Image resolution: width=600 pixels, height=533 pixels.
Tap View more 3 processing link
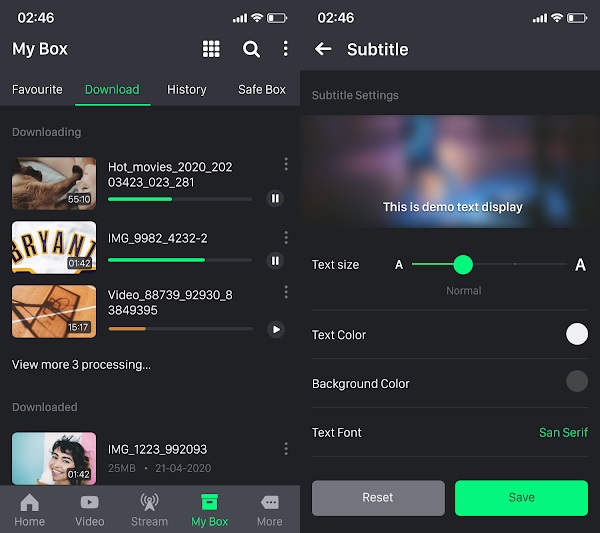point(81,365)
